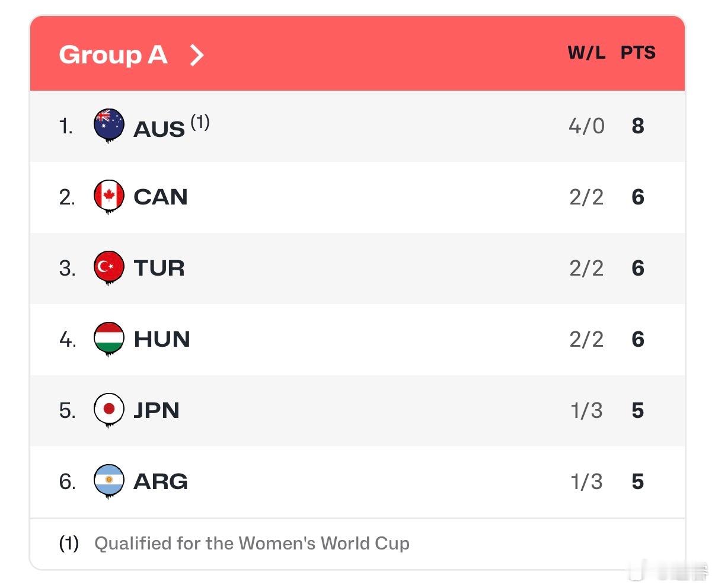Image resolution: width=715 pixels, height=588 pixels.
Task: Click the PTS column header
Action: 638,53
